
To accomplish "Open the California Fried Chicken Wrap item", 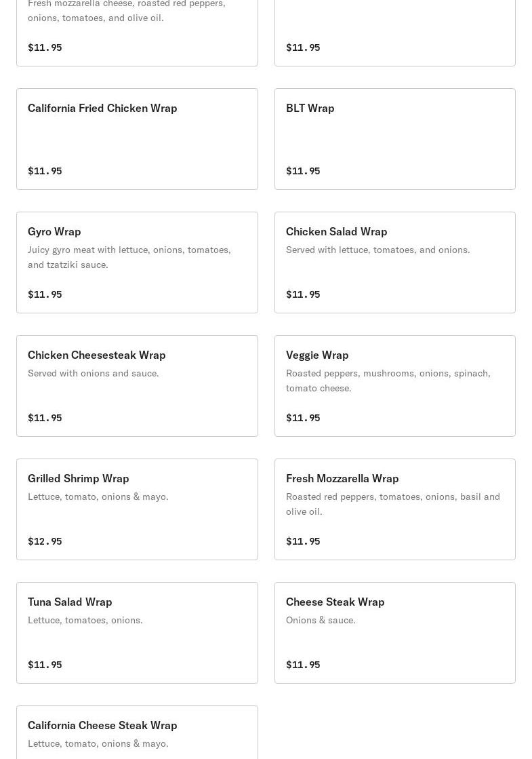I will (x=102, y=109).
